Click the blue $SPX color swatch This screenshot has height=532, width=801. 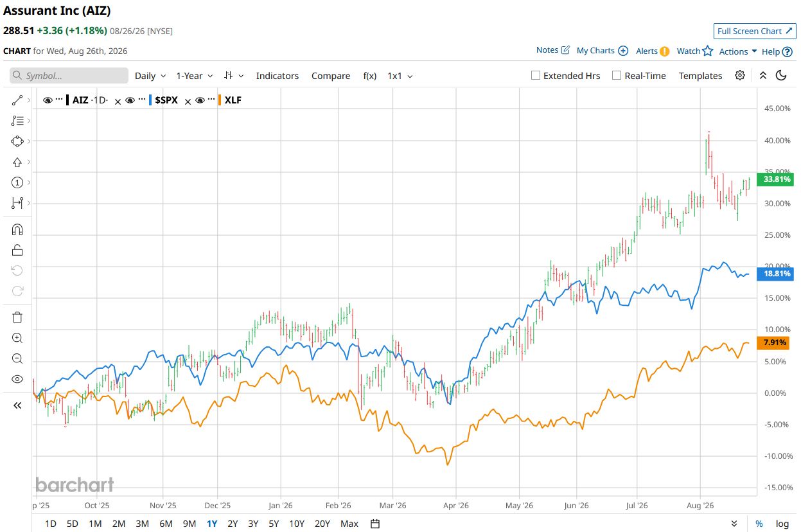click(150, 100)
